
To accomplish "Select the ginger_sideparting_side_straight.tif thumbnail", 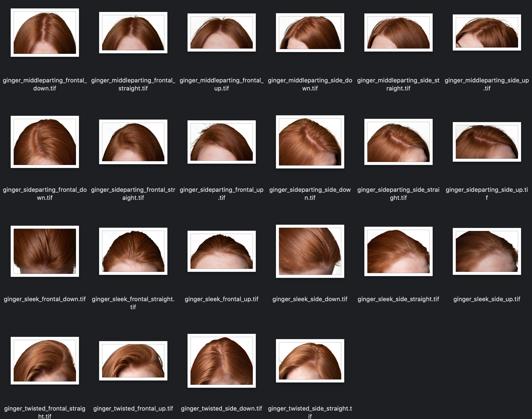I will (x=398, y=142).
